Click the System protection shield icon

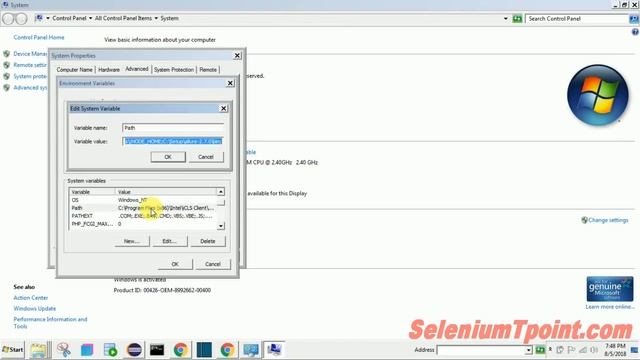click(x=7, y=76)
